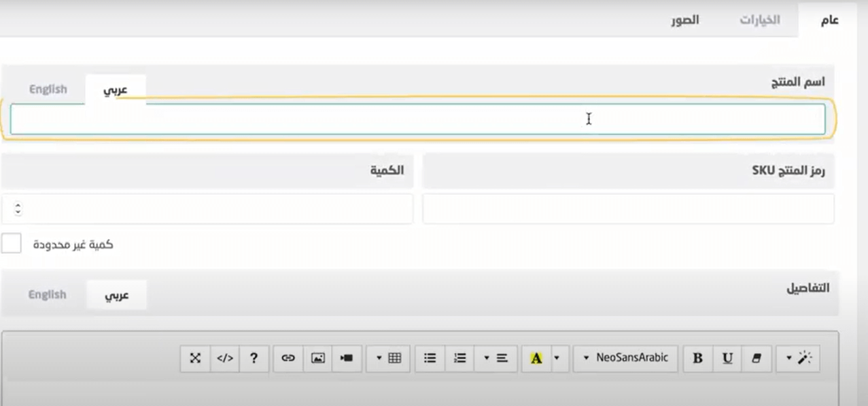The height and width of the screenshot is (406, 868).
Task: Select English tab for اسم المنتج
Action: click(x=48, y=89)
